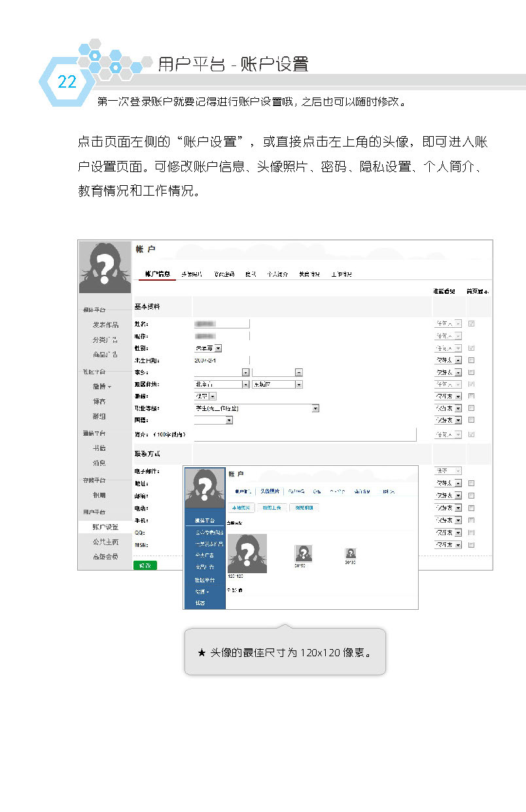Open 消息 in the left sidebar

point(99,463)
